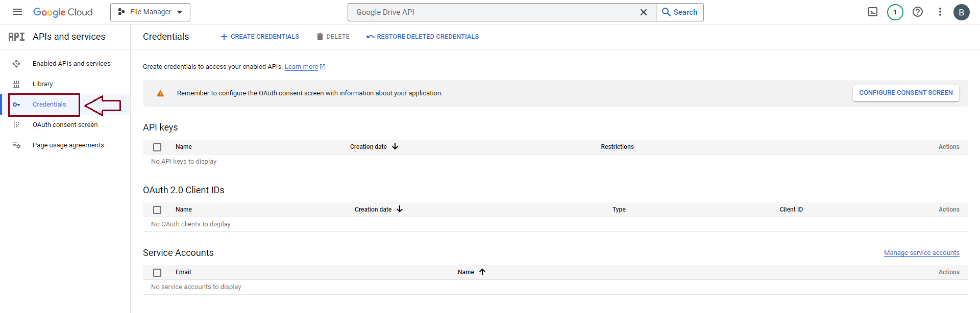The height and width of the screenshot is (313, 980).
Task: Click the API icon beside APIs and services
Action: pos(16,37)
